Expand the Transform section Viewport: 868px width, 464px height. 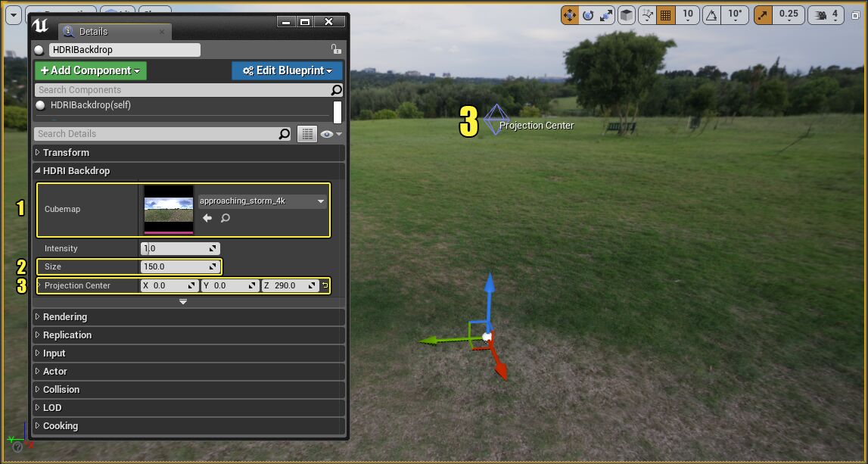pyautogui.click(x=66, y=153)
